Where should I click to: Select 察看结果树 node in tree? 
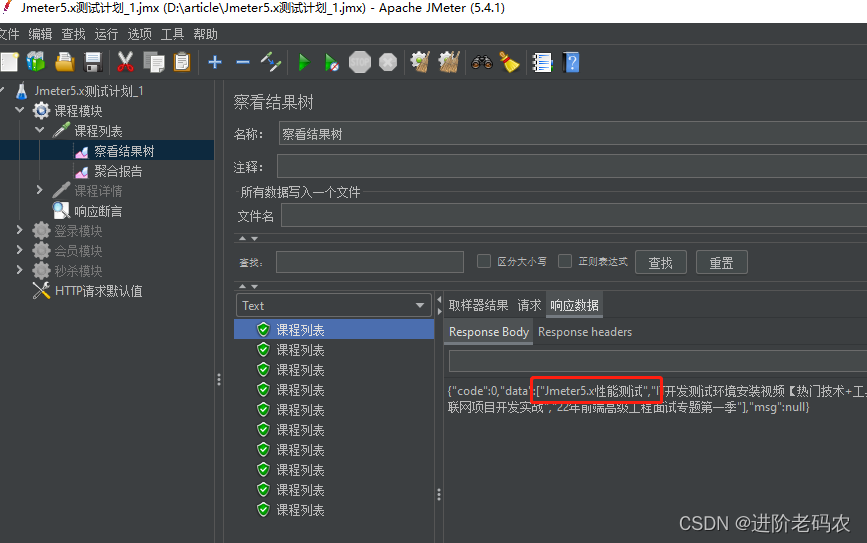(x=124, y=151)
